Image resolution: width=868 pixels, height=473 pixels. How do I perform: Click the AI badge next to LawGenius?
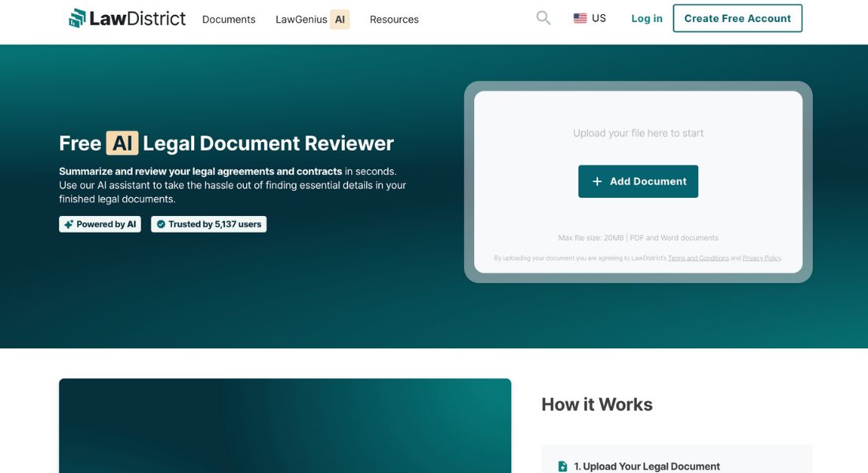[339, 20]
